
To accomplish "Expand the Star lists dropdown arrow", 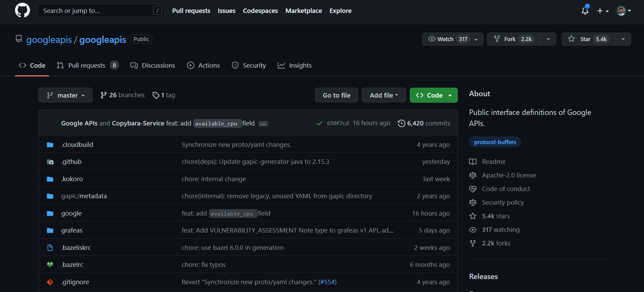I will tap(623, 39).
